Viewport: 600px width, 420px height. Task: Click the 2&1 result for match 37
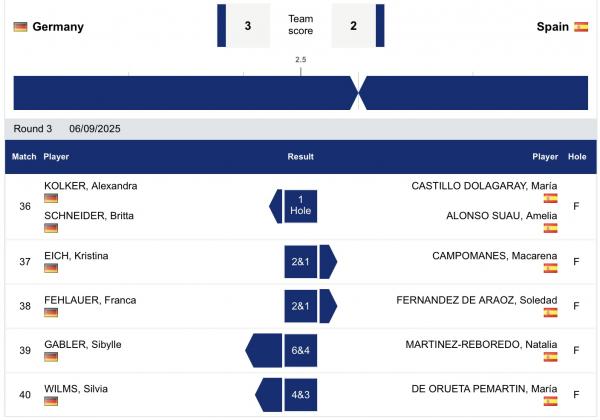(300, 262)
